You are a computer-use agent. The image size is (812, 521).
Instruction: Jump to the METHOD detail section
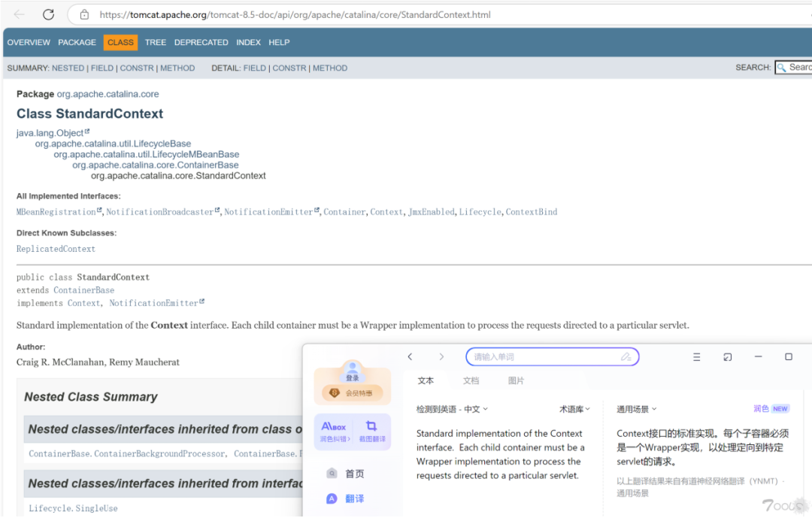tap(330, 68)
